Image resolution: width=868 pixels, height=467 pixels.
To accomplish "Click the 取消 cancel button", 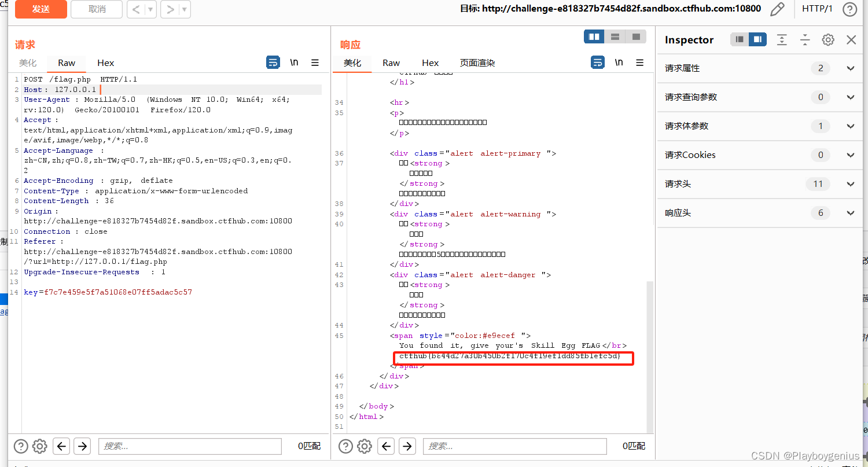I will pyautogui.click(x=97, y=9).
